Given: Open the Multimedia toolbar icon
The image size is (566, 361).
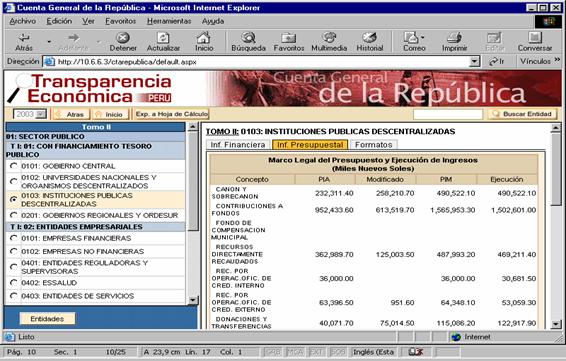Looking at the screenshot, I should (329, 38).
